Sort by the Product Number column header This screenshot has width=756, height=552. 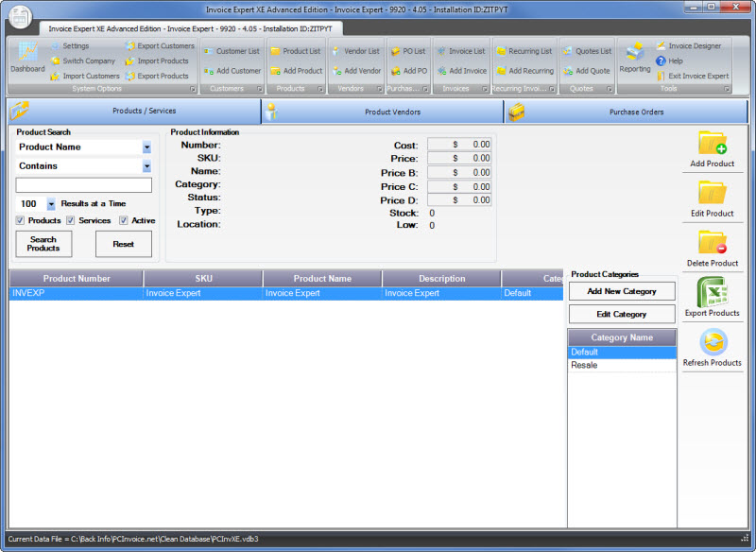77,279
